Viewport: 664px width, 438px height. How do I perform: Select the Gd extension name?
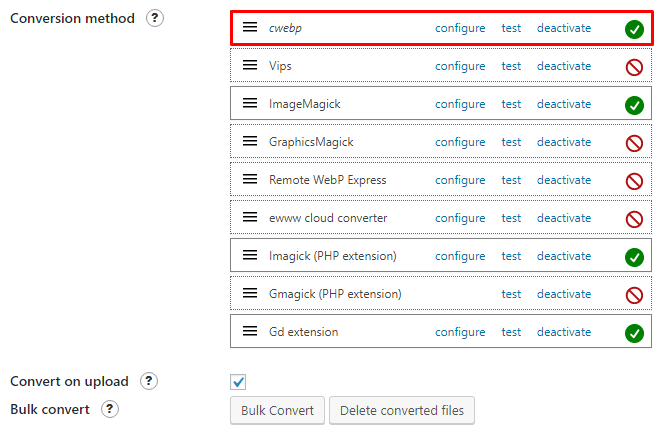click(x=304, y=332)
